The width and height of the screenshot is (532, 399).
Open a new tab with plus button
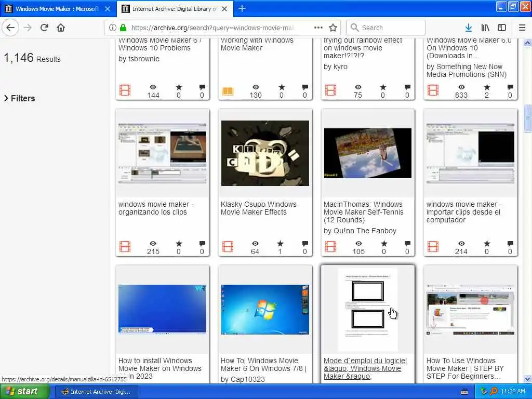[242, 8]
